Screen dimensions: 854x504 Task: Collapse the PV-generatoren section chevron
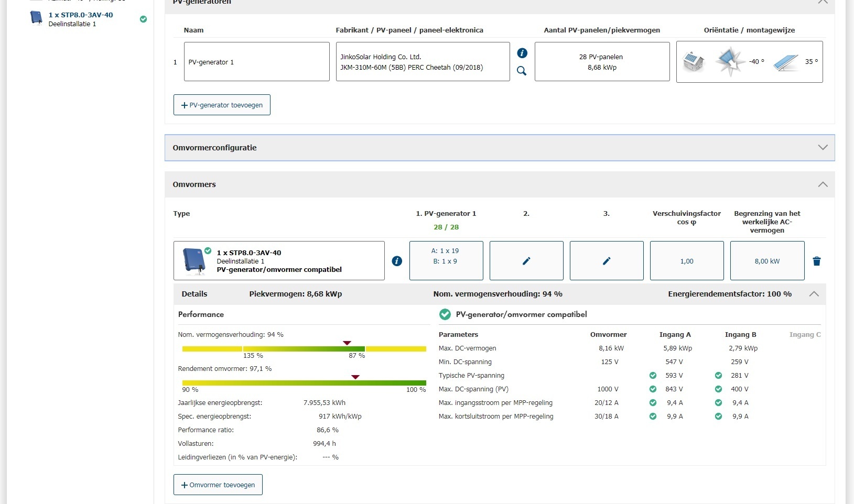(x=823, y=2)
